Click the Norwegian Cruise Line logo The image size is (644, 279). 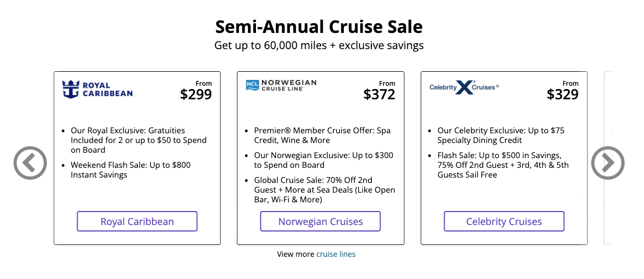click(281, 85)
